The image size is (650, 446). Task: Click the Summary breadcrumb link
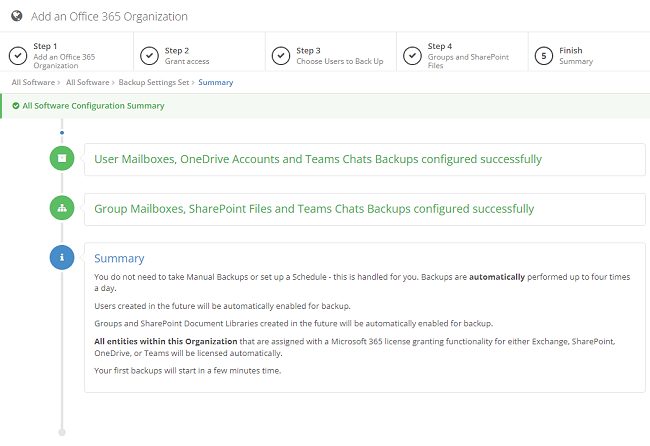(216, 82)
